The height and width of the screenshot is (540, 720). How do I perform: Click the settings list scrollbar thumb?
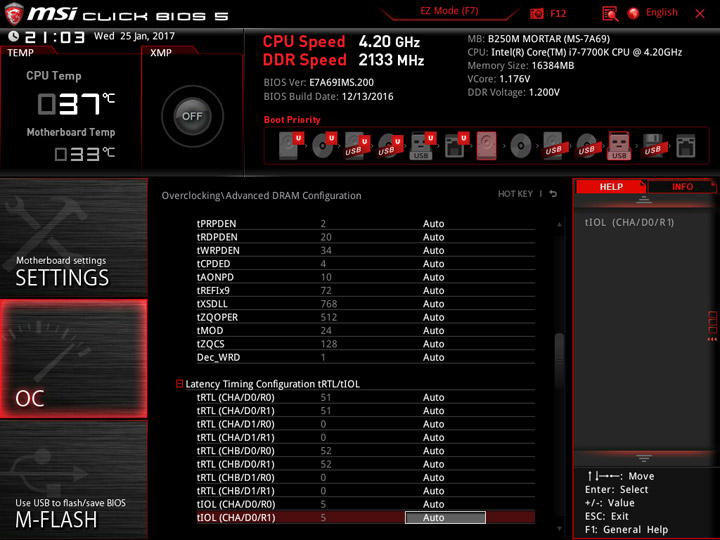coord(559,360)
